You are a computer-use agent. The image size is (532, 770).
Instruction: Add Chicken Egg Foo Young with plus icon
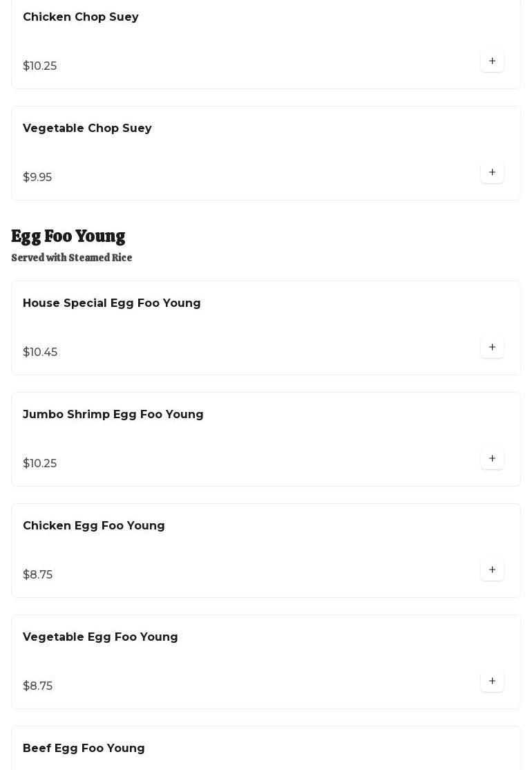pyautogui.click(x=492, y=570)
